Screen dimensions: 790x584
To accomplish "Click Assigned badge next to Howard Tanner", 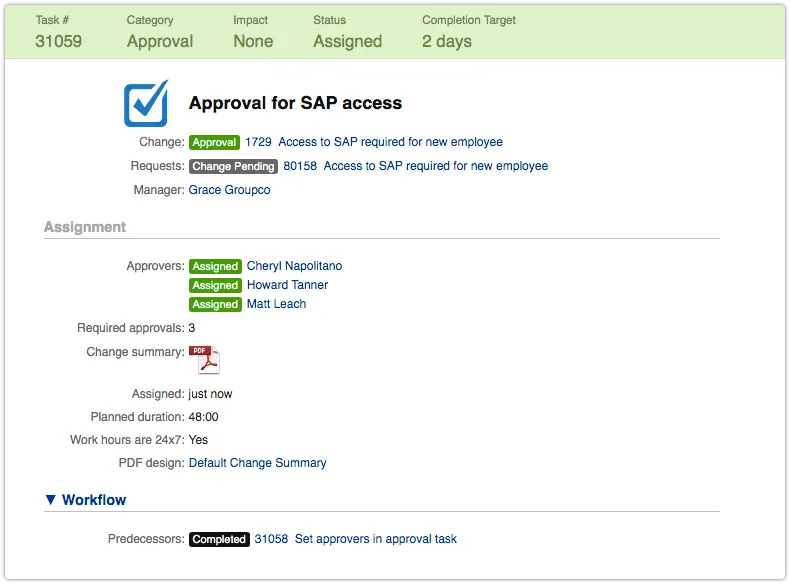I will coord(215,286).
